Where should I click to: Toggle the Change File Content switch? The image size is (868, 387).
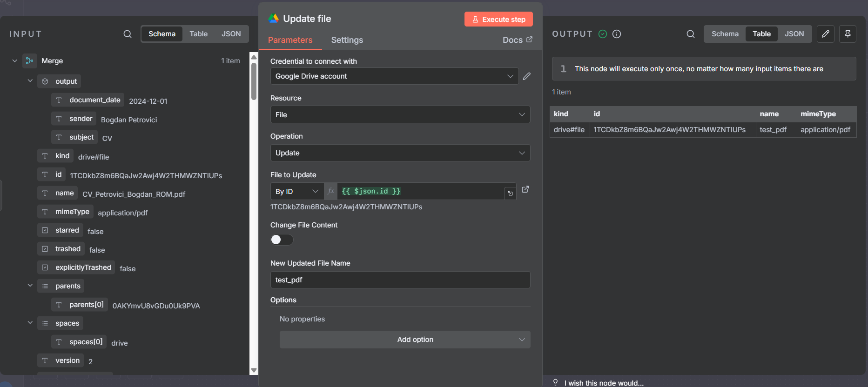282,240
